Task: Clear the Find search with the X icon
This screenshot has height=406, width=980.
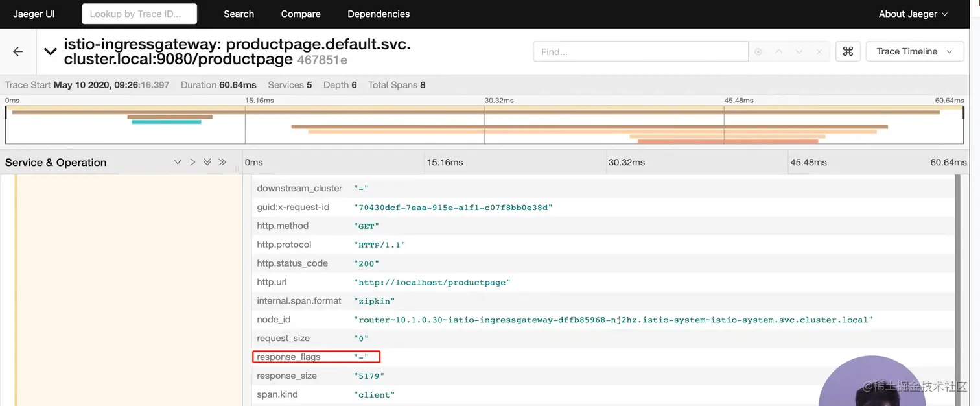Action: click(x=819, y=52)
